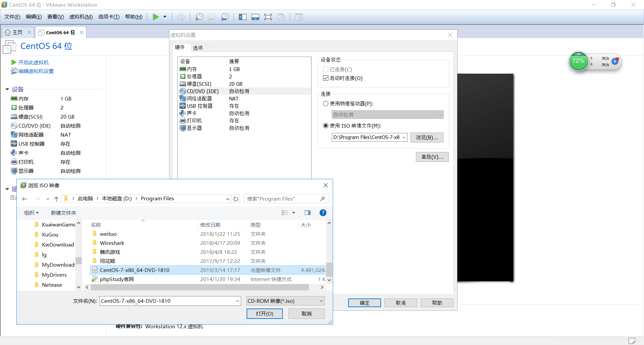Open the 帮助(H) menu
Viewport: 644px width, 345px height.
133,17
